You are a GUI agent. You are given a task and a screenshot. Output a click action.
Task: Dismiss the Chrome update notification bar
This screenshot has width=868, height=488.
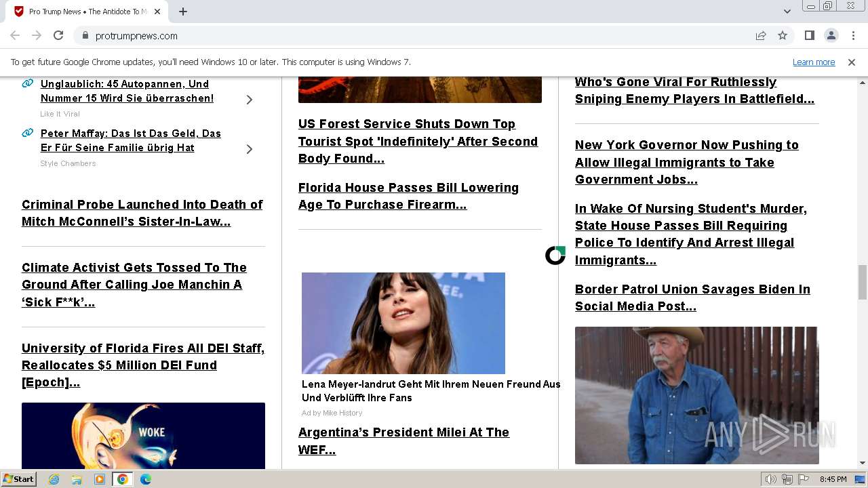(x=852, y=62)
